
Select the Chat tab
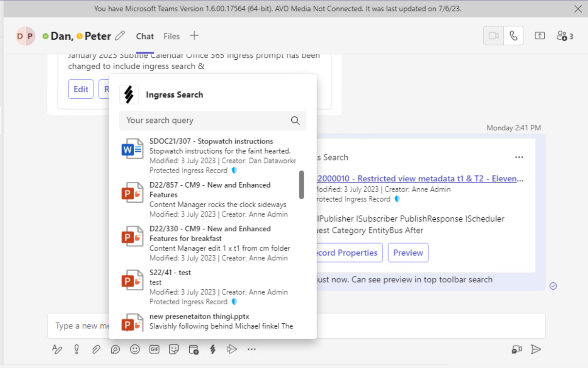(x=144, y=36)
